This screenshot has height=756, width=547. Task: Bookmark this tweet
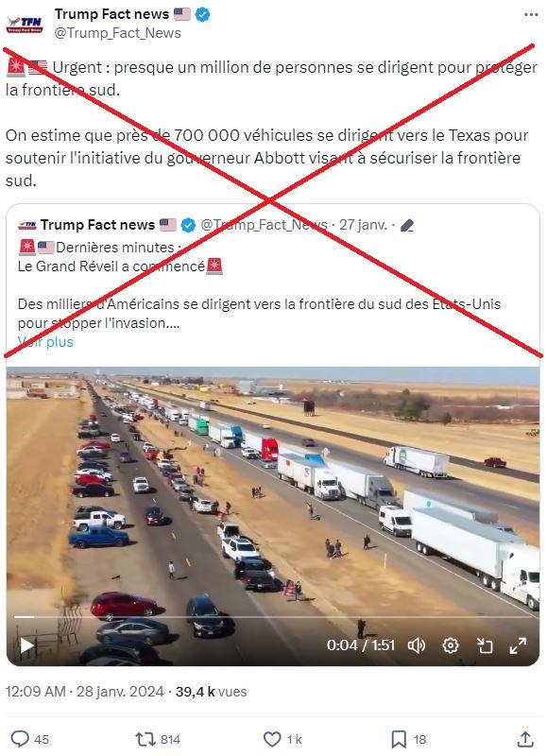click(x=399, y=739)
